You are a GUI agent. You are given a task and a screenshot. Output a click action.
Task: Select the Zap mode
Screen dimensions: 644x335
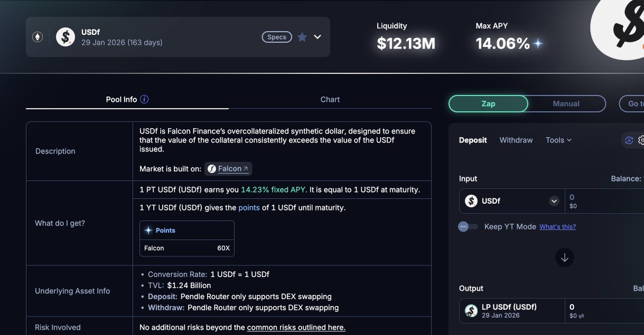488,103
